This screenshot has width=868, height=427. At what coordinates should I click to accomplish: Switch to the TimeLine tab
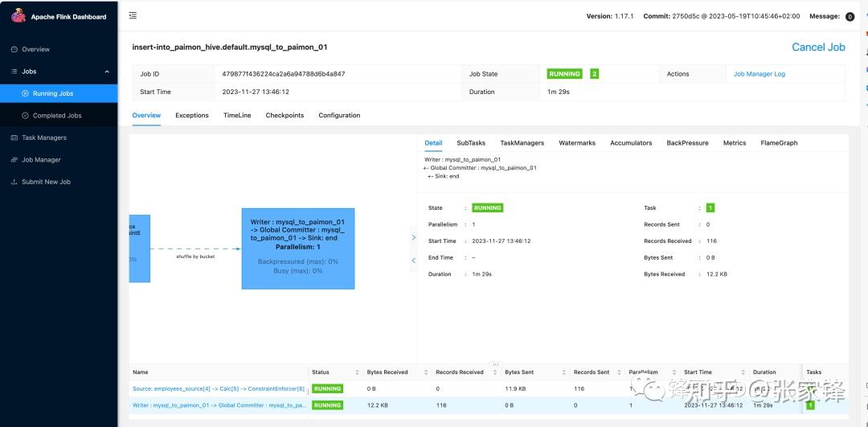pos(237,115)
